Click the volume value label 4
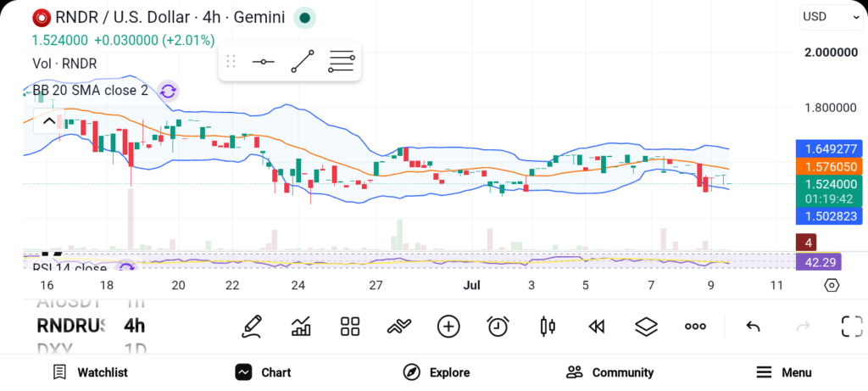 click(808, 243)
